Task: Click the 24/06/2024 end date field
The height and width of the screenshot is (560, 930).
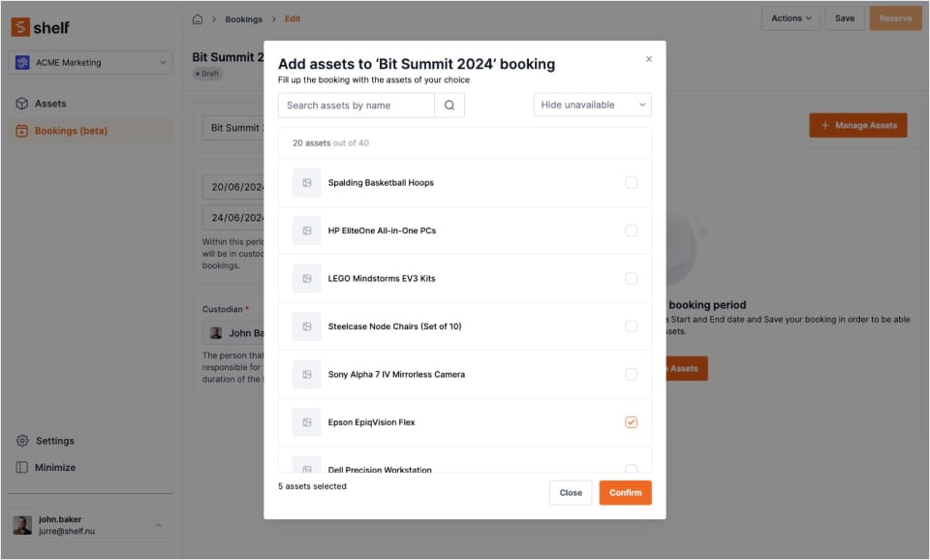Action: click(x=233, y=218)
